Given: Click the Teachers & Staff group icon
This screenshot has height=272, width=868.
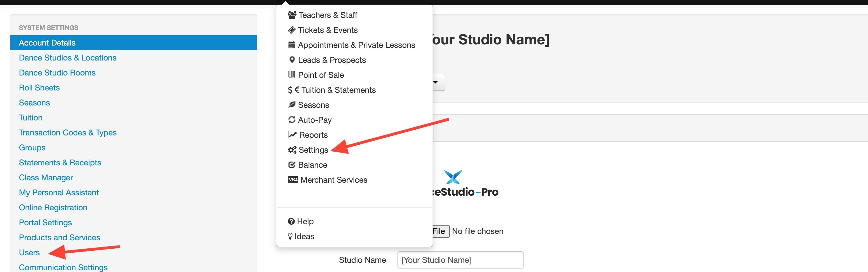Looking at the screenshot, I should 292,15.
